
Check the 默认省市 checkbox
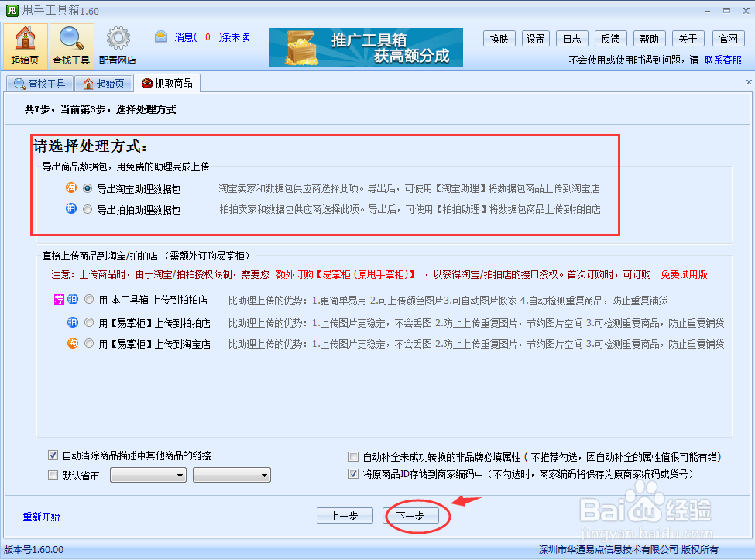[x=53, y=475]
